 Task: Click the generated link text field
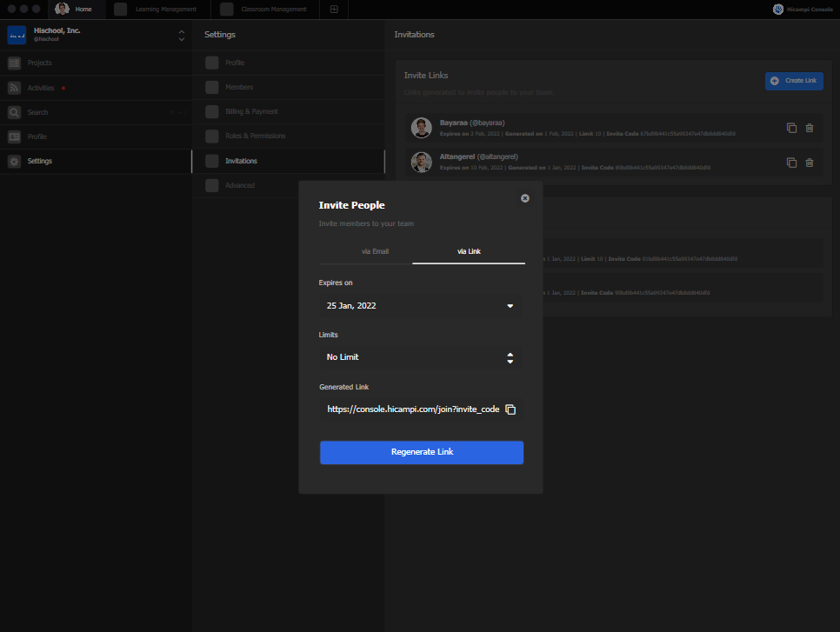pyautogui.click(x=413, y=409)
